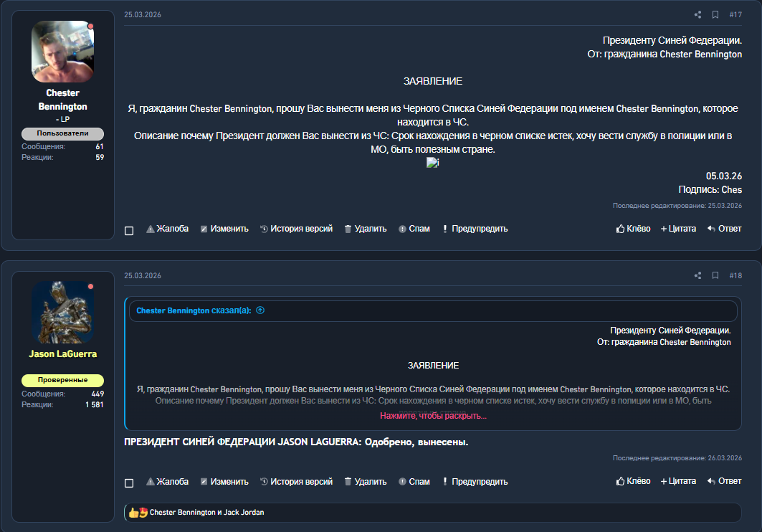View reactions list Chester Bennington и Jack Jordan

[207, 512]
